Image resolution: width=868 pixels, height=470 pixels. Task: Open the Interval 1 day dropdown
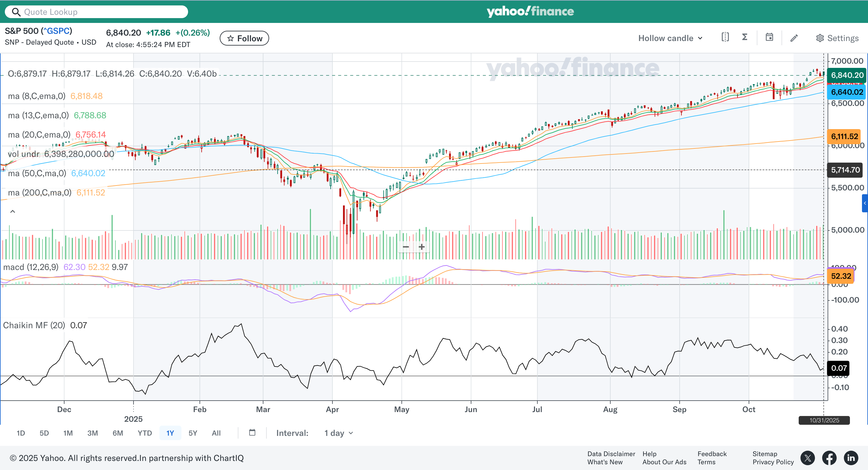(x=338, y=433)
